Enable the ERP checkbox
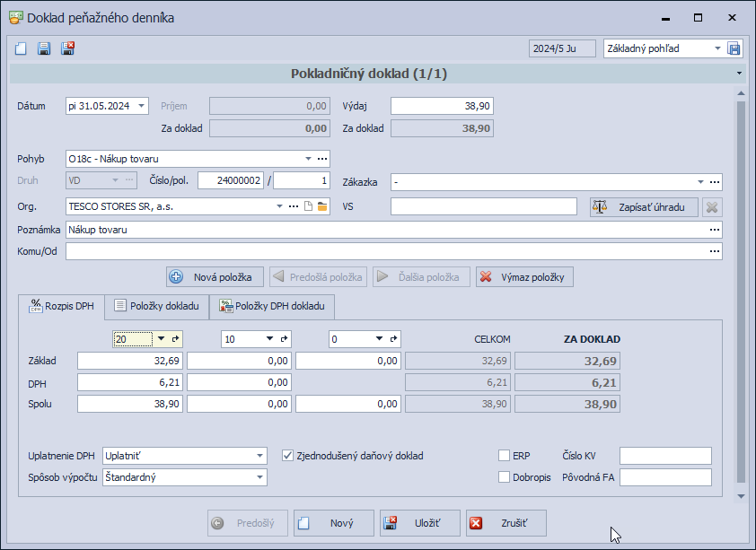Image resolution: width=756 pixels, height=550 pixels. point(504,456)
